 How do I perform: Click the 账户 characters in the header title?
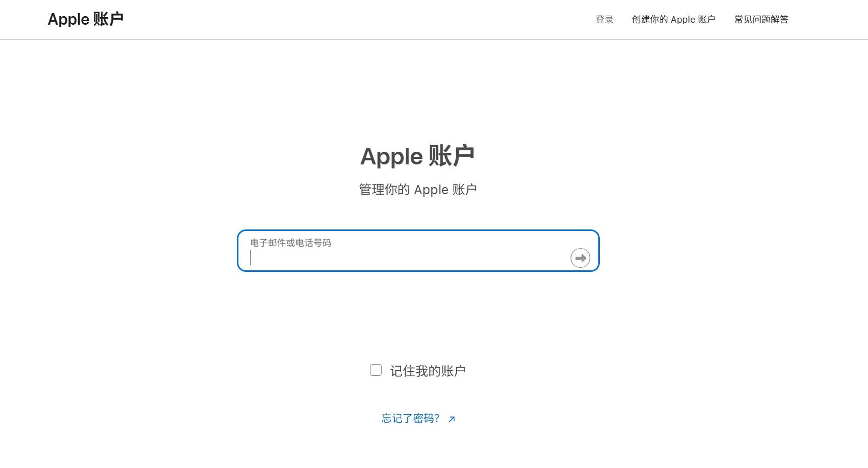108,19
